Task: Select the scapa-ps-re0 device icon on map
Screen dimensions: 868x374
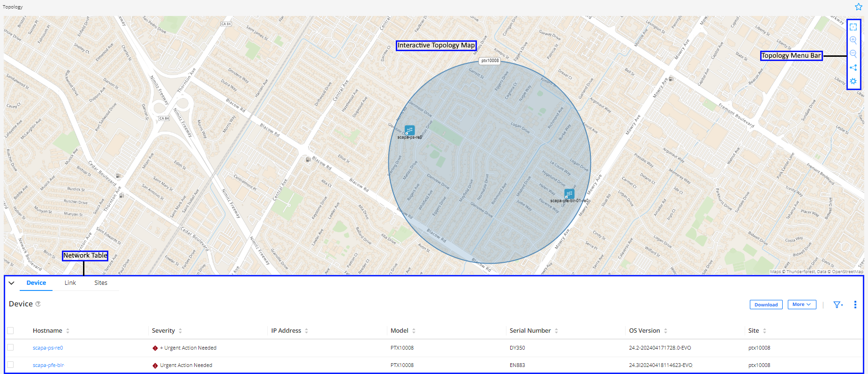Action: point(409,130)
